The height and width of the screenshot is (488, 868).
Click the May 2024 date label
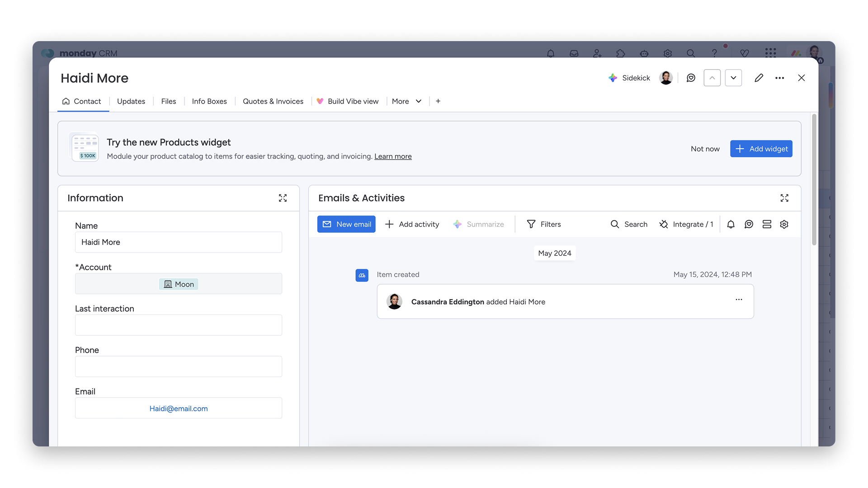(555, 253)
